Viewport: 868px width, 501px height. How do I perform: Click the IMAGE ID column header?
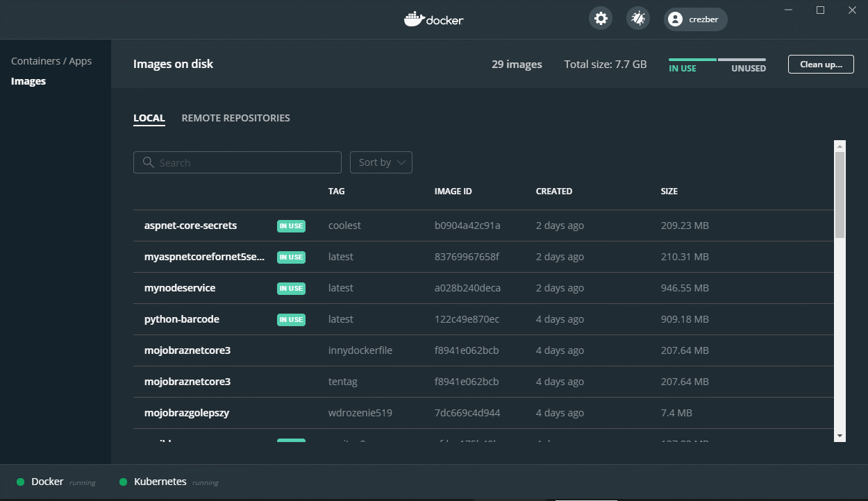pyautogui.click(x=453, y=191)
